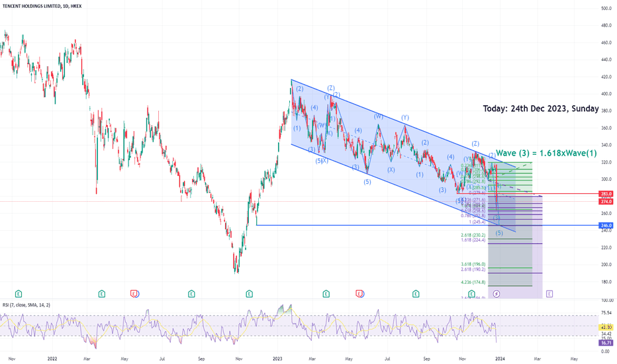617x364 pixels.
Task: Click the yellow 41.30 RSI SMA value label
Action: point(606,327)
